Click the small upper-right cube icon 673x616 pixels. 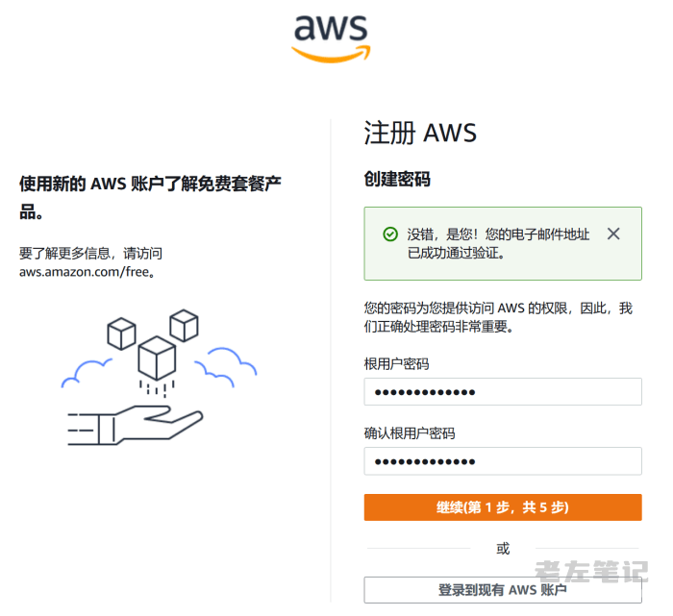185,326
